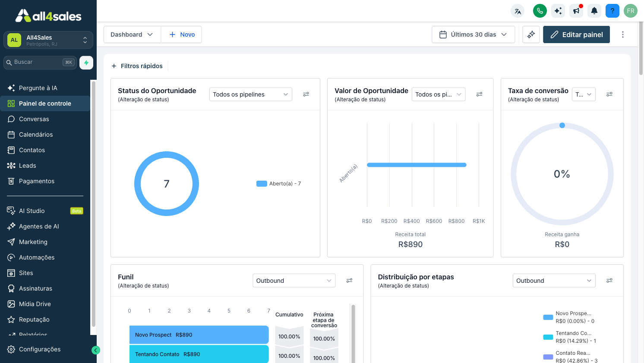The height and width of the screenshot is (363, 644).
Task: Open Calendários in the sidebar
Action: 45,135
